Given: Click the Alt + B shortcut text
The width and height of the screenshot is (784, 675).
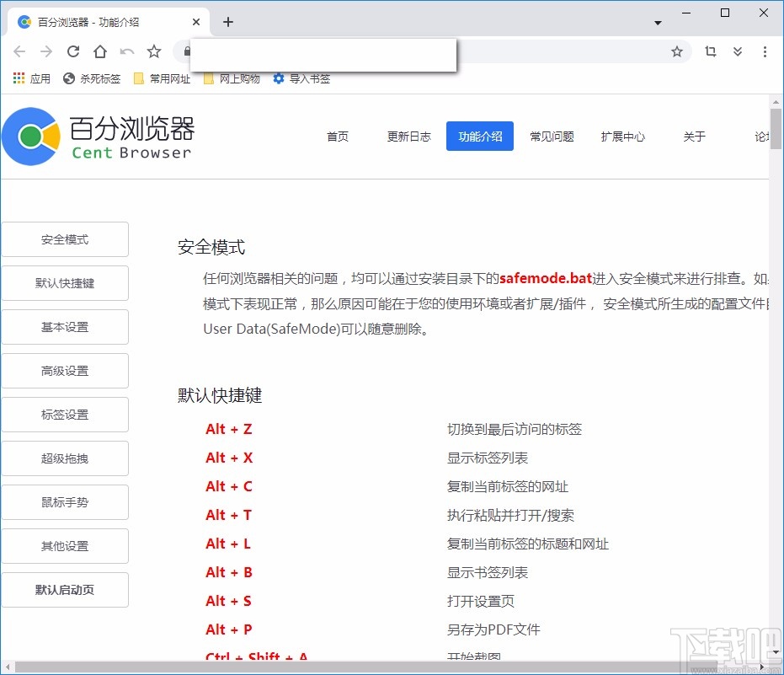Looking at the screenshot, I should click(229, 572).
